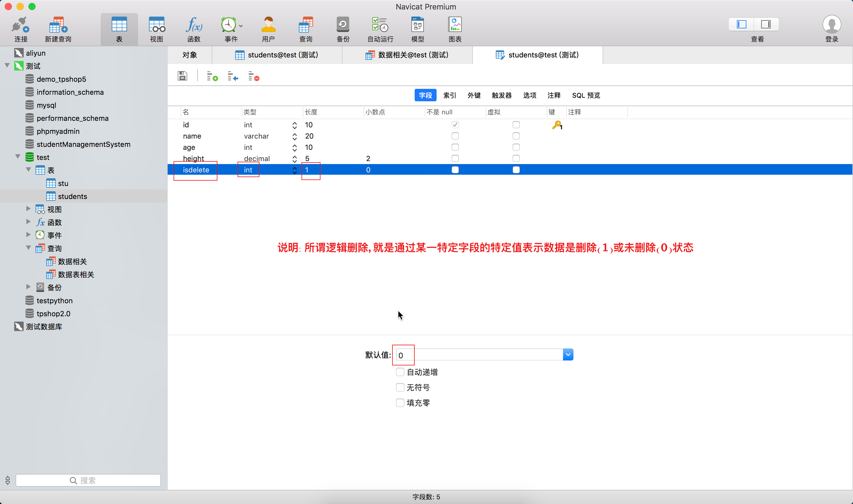853x504 pixels.
Task: Switch to the SQL preview tab
Action: click(x=586, y=95)
